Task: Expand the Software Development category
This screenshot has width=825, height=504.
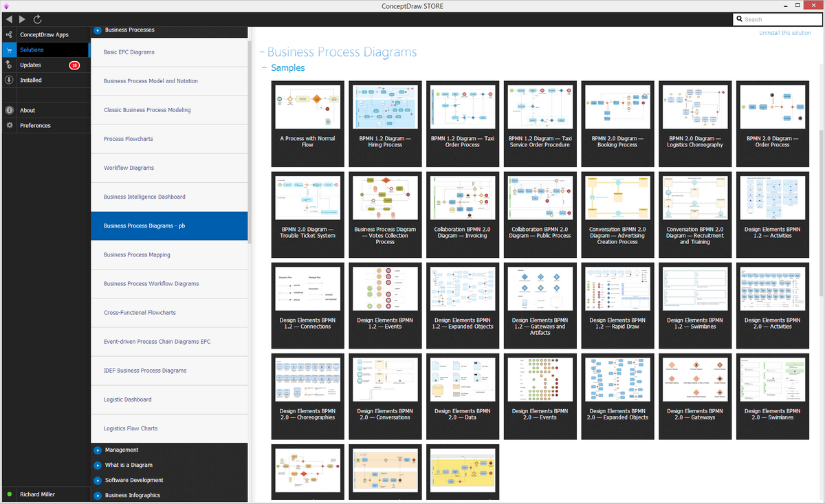Action: point(98,481)
